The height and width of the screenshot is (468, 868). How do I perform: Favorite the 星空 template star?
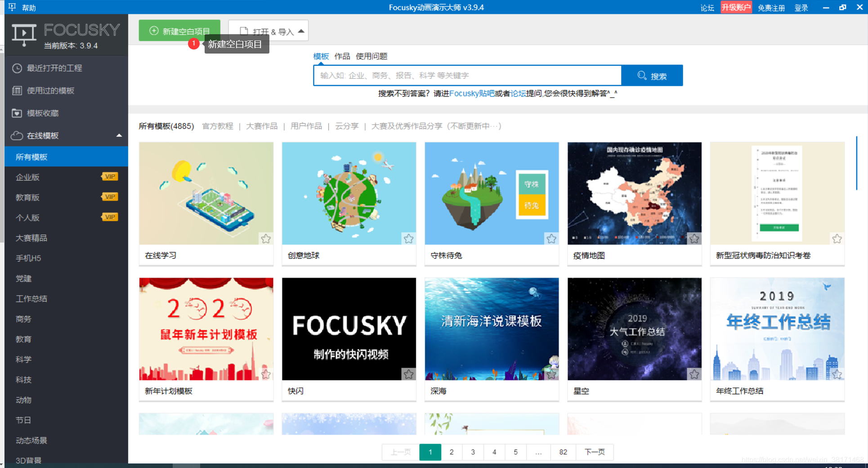pyautogui.click(x=694, y=374)
